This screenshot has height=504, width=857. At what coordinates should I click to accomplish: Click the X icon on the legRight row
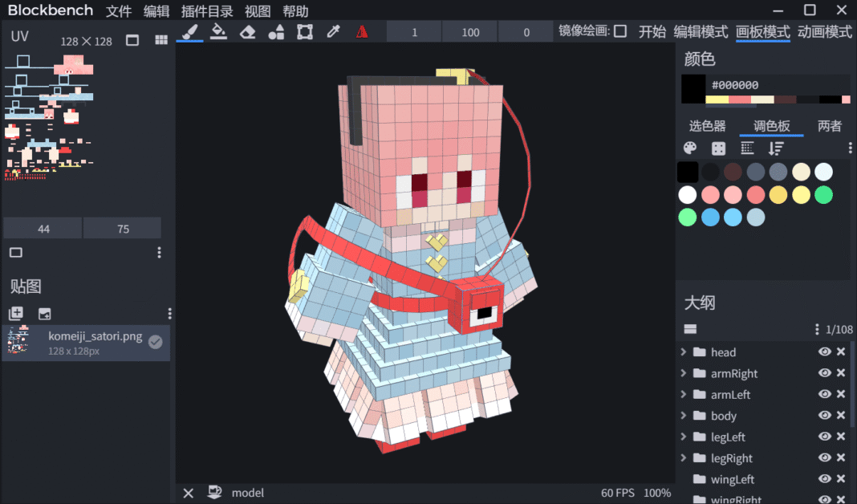click(841, 457)
